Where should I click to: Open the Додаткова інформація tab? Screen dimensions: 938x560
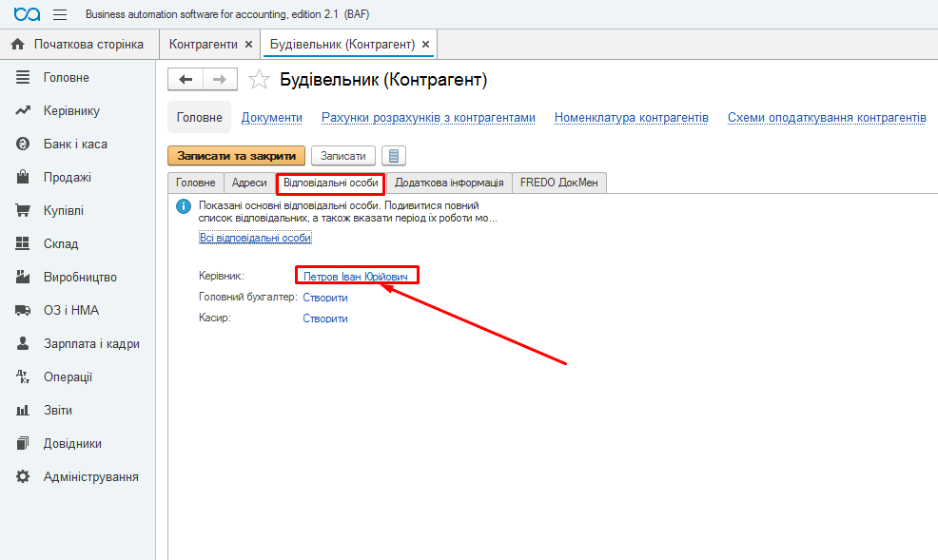coord(449,183)
